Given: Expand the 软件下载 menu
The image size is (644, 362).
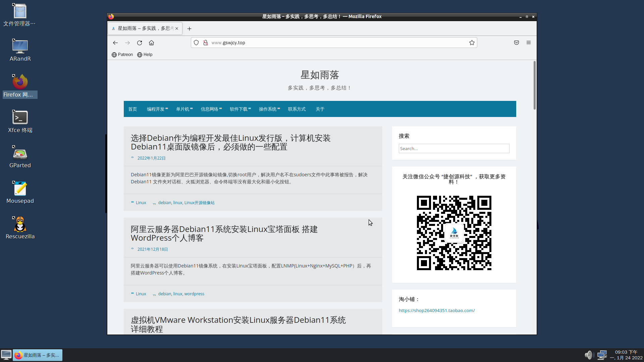Looking at the screenshot, I should click(240, 109).
